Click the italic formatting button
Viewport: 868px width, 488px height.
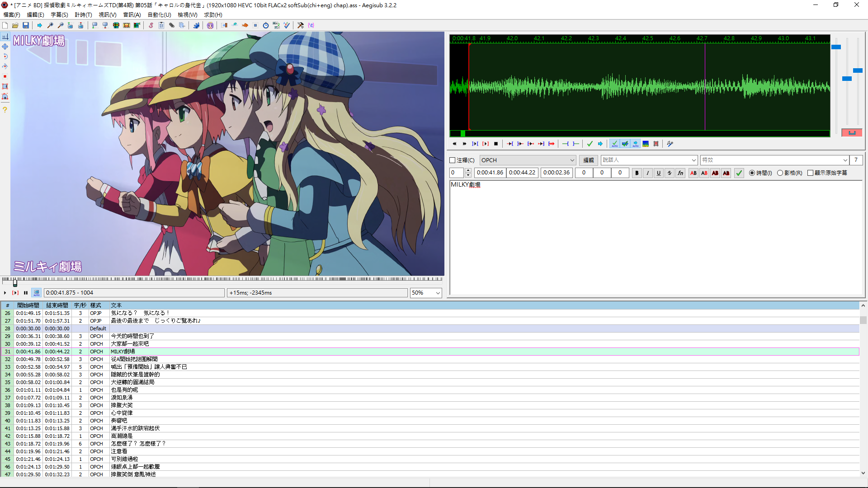point(647,173)
